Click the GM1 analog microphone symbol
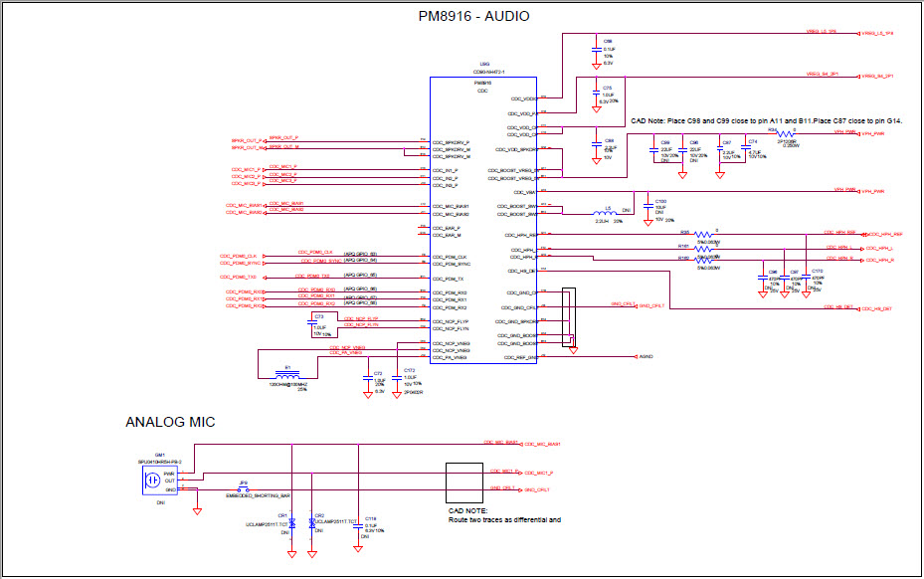This screenshot has width=924, height=579. pos(152,479)
